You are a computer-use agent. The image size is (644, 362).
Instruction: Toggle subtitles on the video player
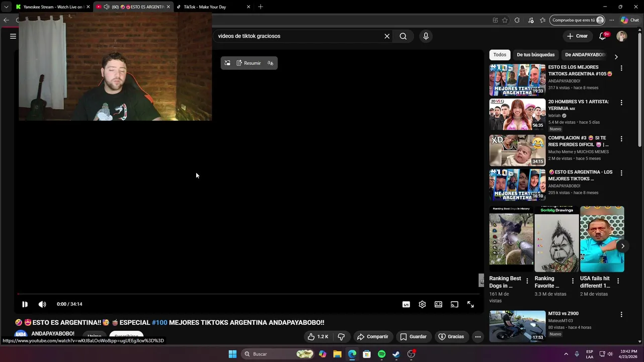click(x=406, y=304)
